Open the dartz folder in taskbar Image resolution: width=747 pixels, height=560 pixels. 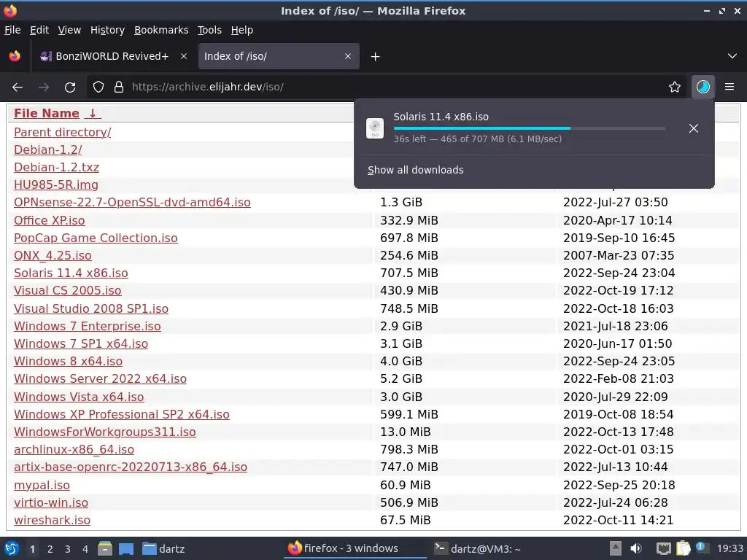click(163, 548)
